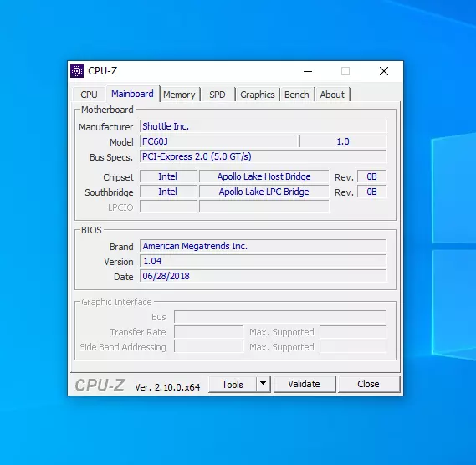Click the Bus Specs value PCI-Express 2.0
Viewport: 476px width, 465px height.
coord(263,156)
